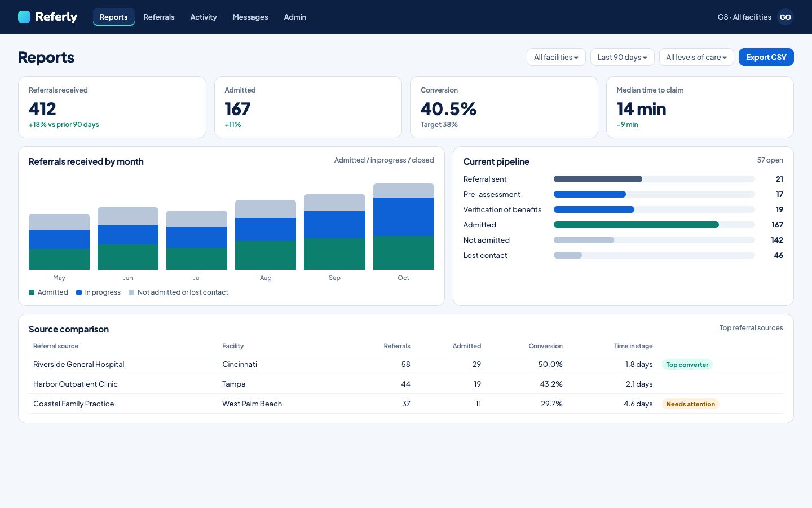Click the Referral sent pipeline bar
Viewport: 812px width, 508px height.
point(654,179)
